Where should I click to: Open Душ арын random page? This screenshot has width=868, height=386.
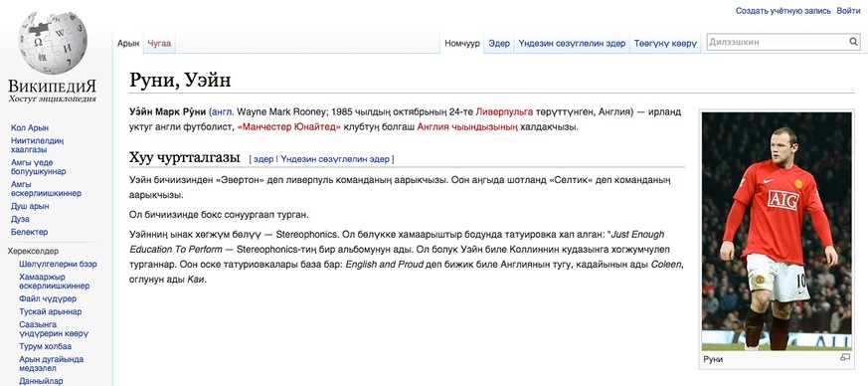[30, 206]
